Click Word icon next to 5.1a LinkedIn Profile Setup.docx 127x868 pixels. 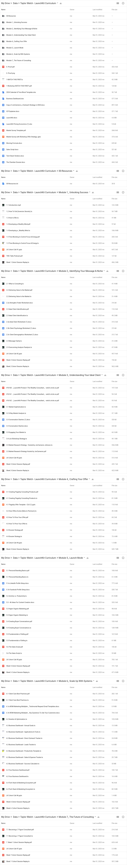[3, 583]
